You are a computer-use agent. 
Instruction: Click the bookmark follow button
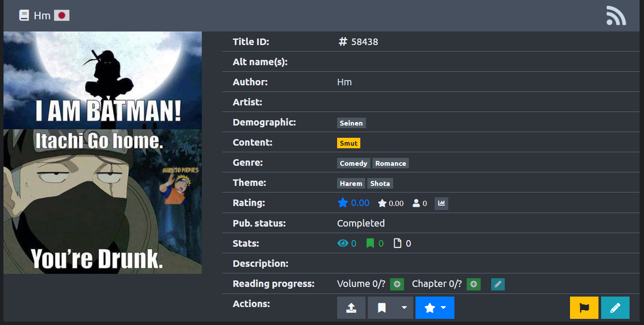[381, 308]
